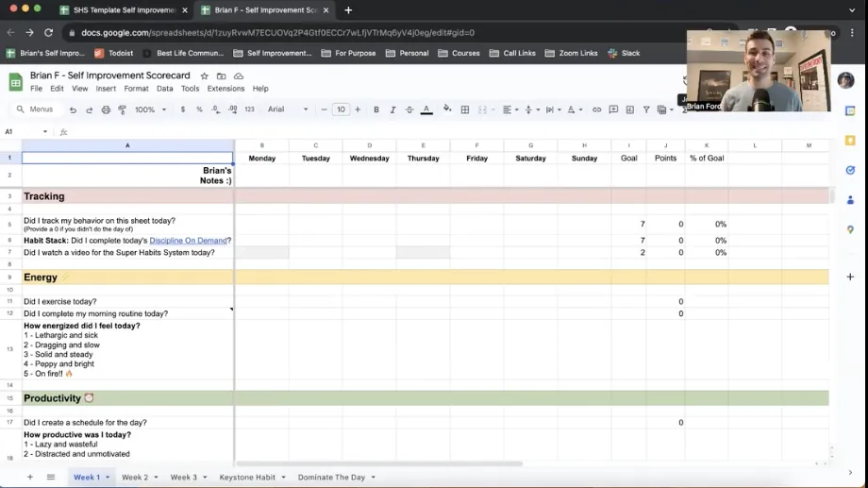Toggle italic formatting
The image size is (868, 488).
[x=392, y=109]
